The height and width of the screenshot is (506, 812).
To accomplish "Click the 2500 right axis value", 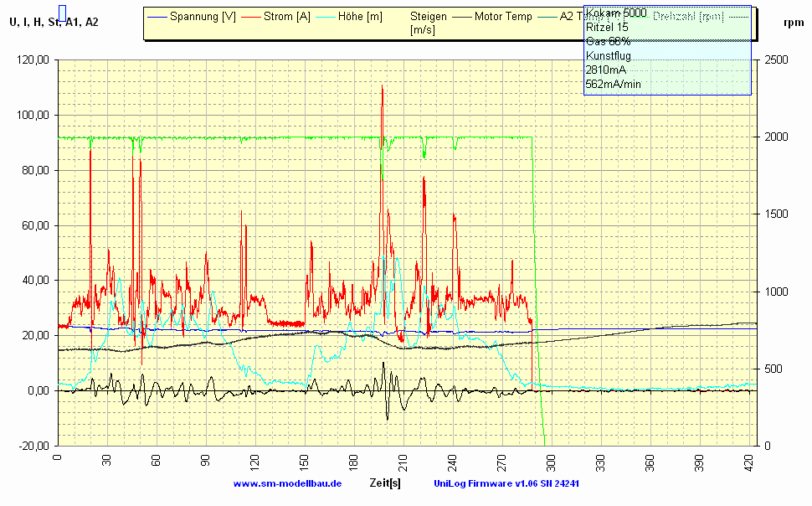I will [775, 60].
